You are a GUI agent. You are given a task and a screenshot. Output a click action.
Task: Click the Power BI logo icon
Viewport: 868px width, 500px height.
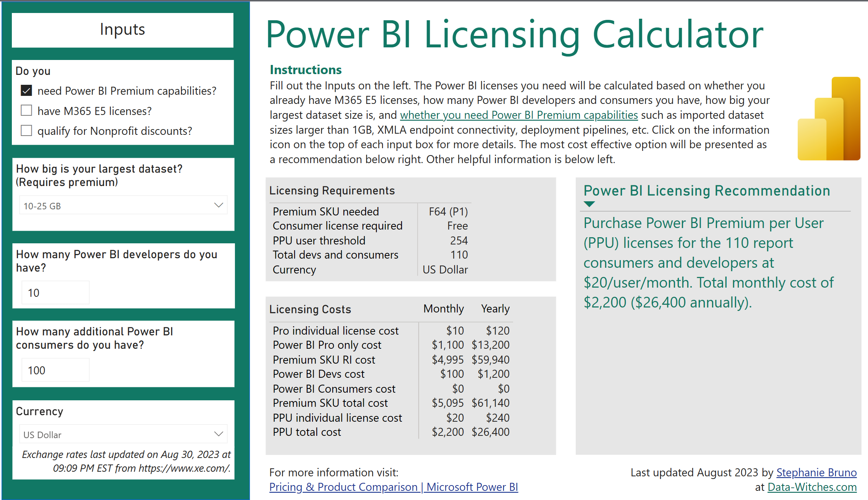[x=829, y=118]
